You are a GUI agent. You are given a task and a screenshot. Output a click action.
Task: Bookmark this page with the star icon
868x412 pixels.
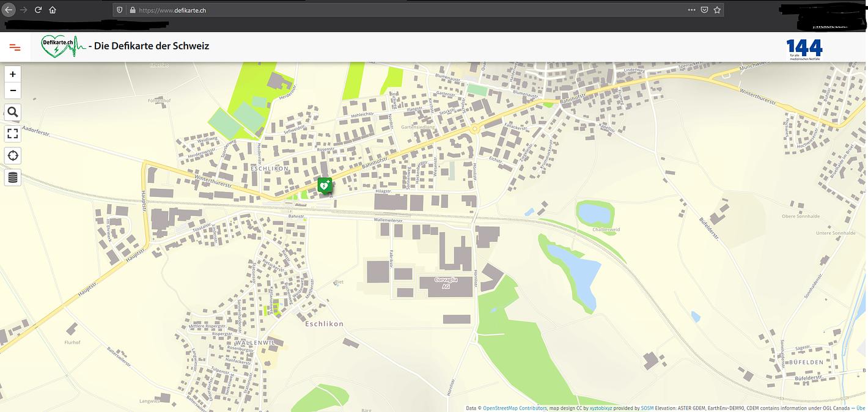718,10
